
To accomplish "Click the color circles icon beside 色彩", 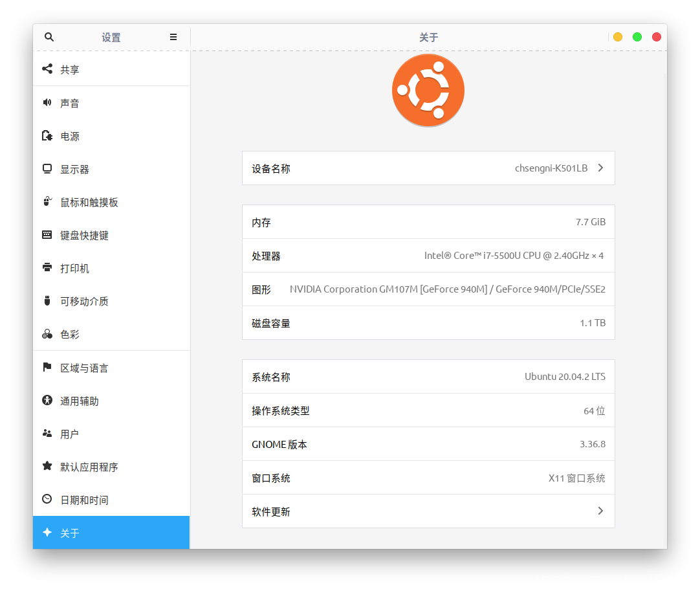I will click(47, 334).
